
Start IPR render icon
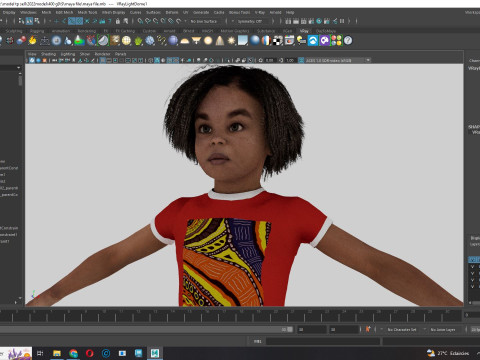pyautogui.click(x=304, y=21)
